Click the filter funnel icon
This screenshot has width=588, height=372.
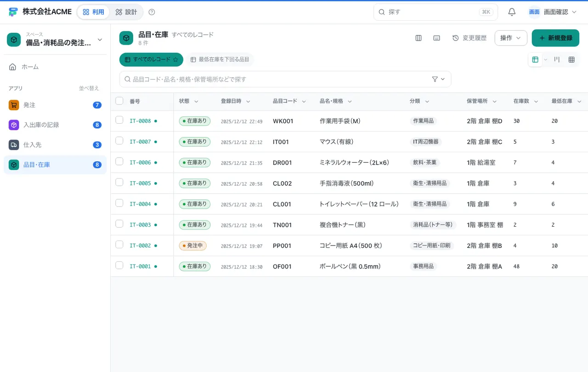(435, 79)
